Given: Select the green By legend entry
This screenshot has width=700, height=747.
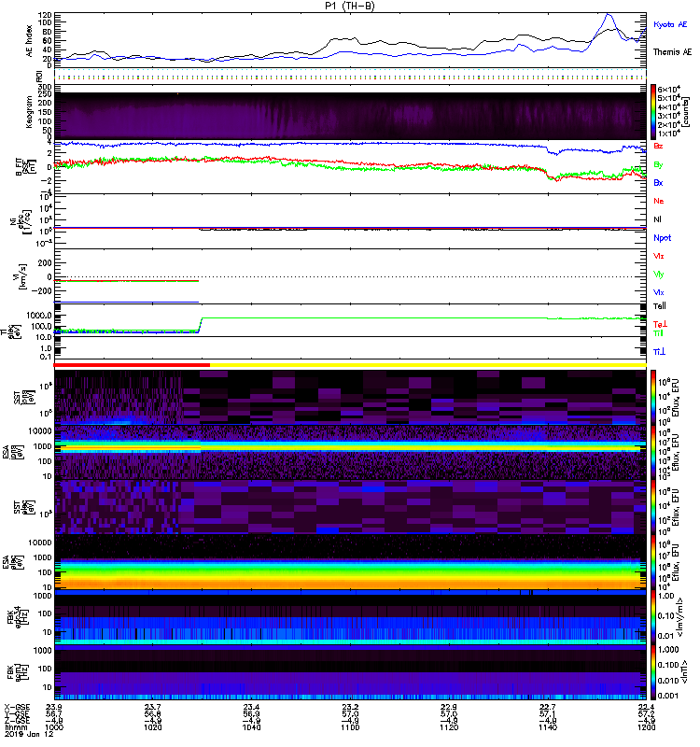Looking at the screenshot, I should tap(659, 164).
